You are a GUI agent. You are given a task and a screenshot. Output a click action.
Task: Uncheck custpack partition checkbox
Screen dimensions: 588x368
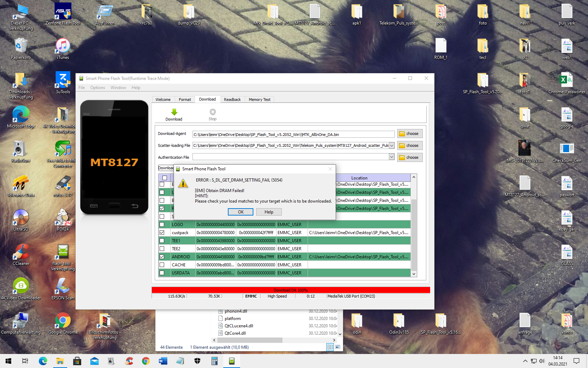point(162,232)
